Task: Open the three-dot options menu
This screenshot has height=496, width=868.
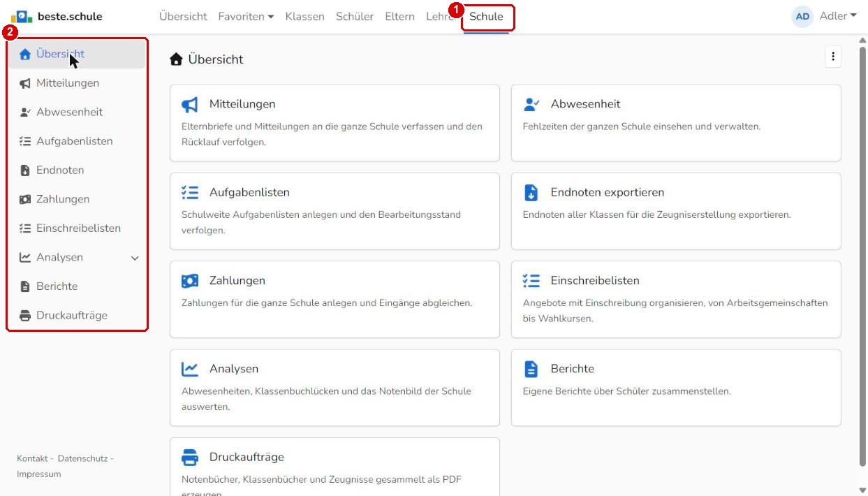Action: pos(832,58)
